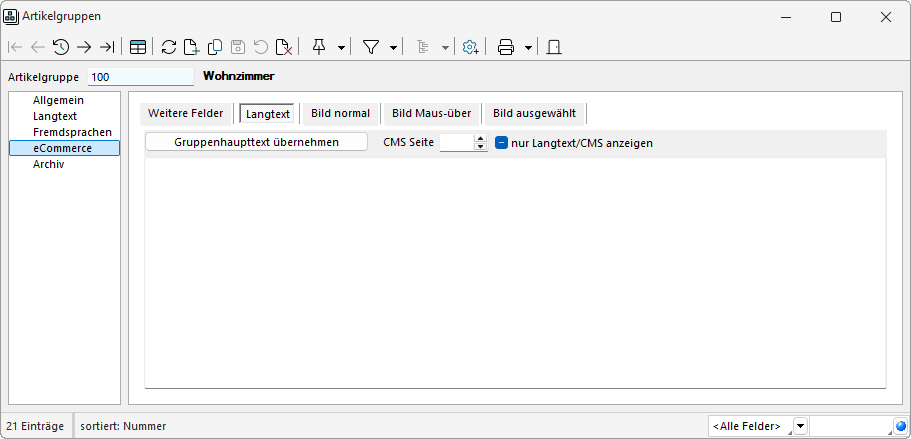Open the '<Alle Felder>' dropdown arrow

(x=800, y=427)
